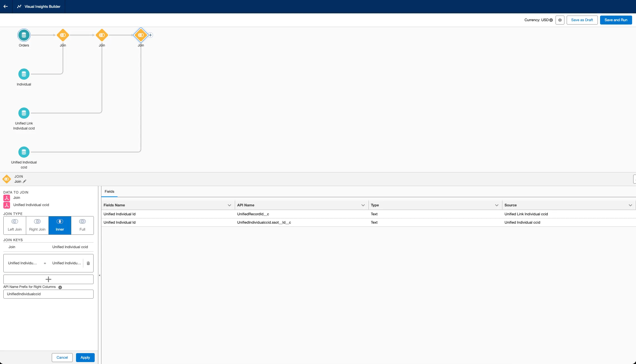The image size is (636, 364).
Task: Select the Orders data source node
Action: [24, 35]
